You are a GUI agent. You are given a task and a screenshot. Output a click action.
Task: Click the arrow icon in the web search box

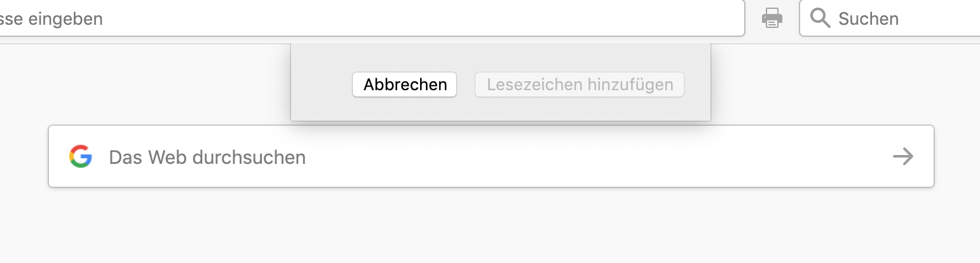point(902,156)
